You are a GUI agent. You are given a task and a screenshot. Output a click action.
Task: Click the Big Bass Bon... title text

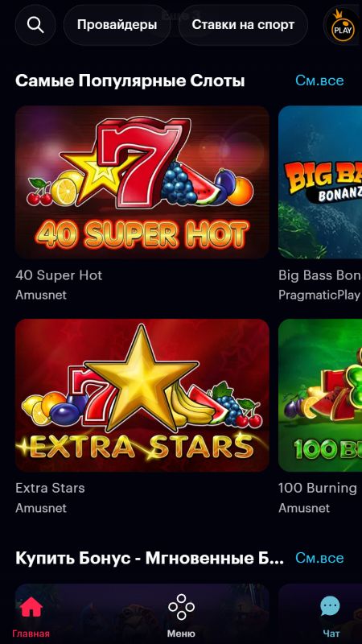tap(320, 275)
